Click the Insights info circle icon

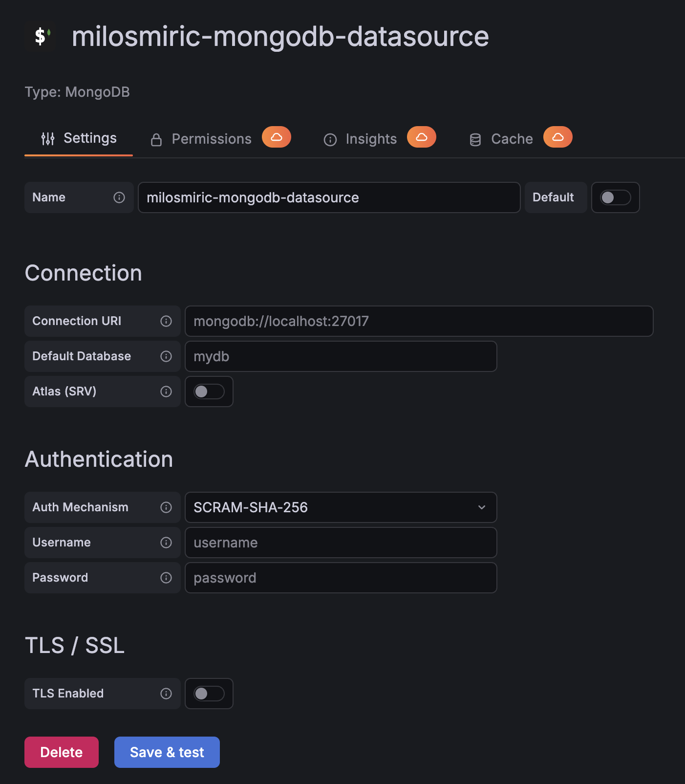(330, 140)
